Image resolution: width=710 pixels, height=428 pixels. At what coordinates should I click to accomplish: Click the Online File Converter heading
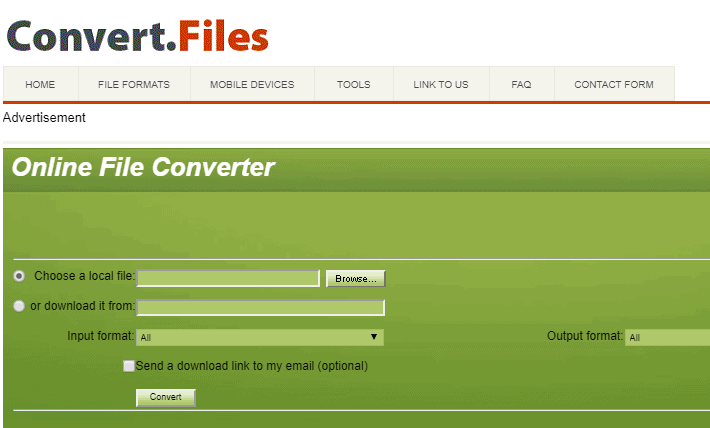(143, 167)
